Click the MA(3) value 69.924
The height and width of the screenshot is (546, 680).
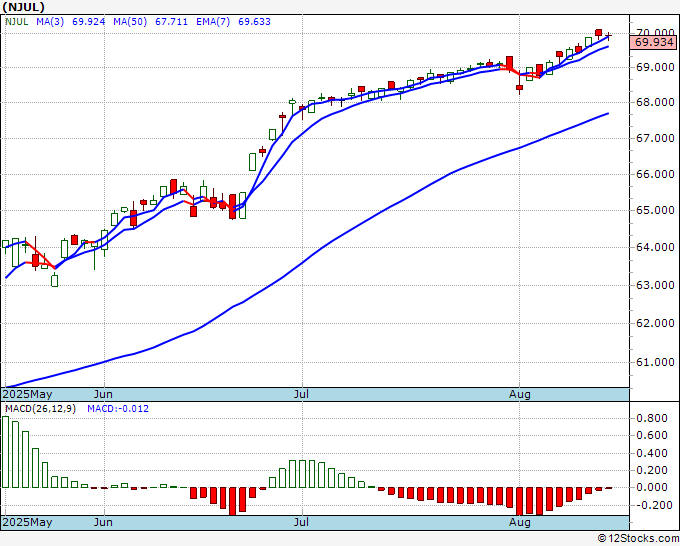tap(88, 21)
